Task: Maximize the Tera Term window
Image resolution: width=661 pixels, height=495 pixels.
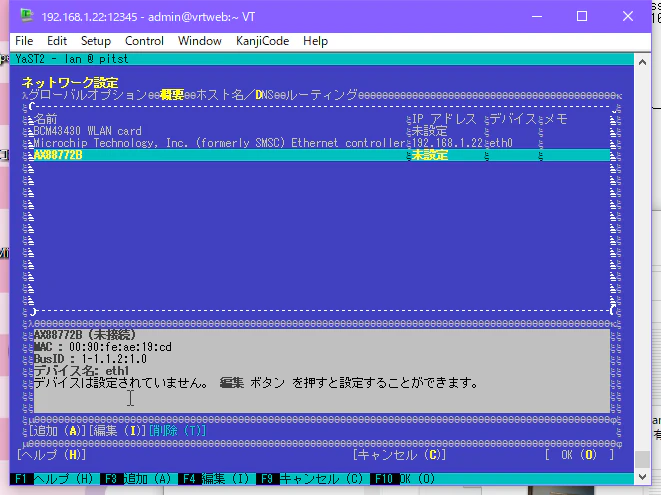Action: point(582,16)
